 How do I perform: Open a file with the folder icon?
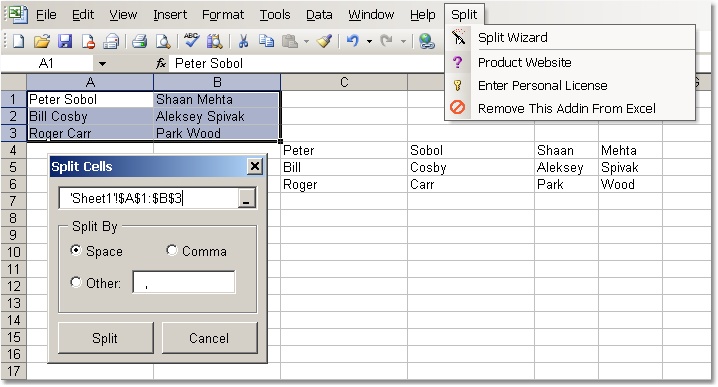pos(42,41)
